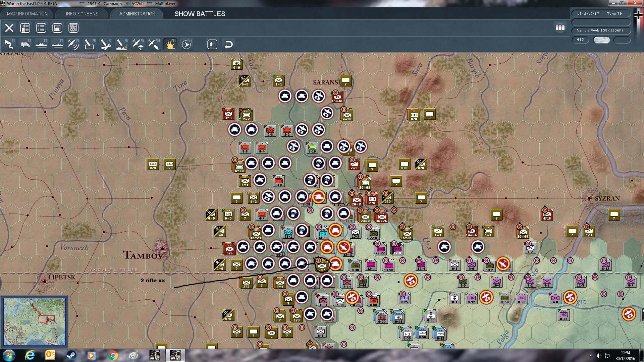Click the minimap overview thumbnail
Viewport: 644px width, 362px height.
tap(34, 322)
